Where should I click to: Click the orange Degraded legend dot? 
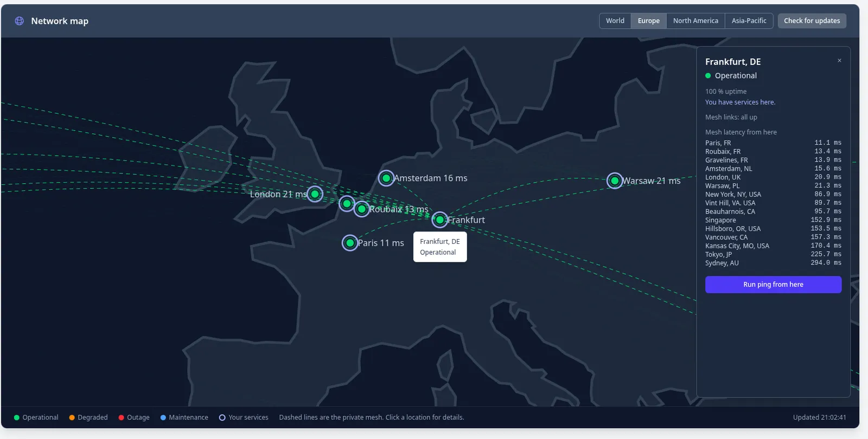coord(72,417)
